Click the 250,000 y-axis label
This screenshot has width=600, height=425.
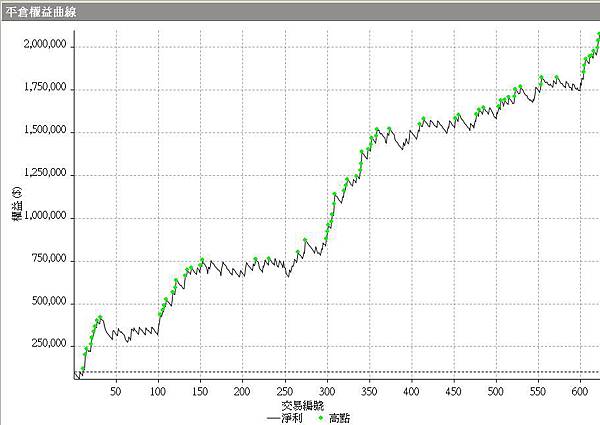tap(49, 344)
